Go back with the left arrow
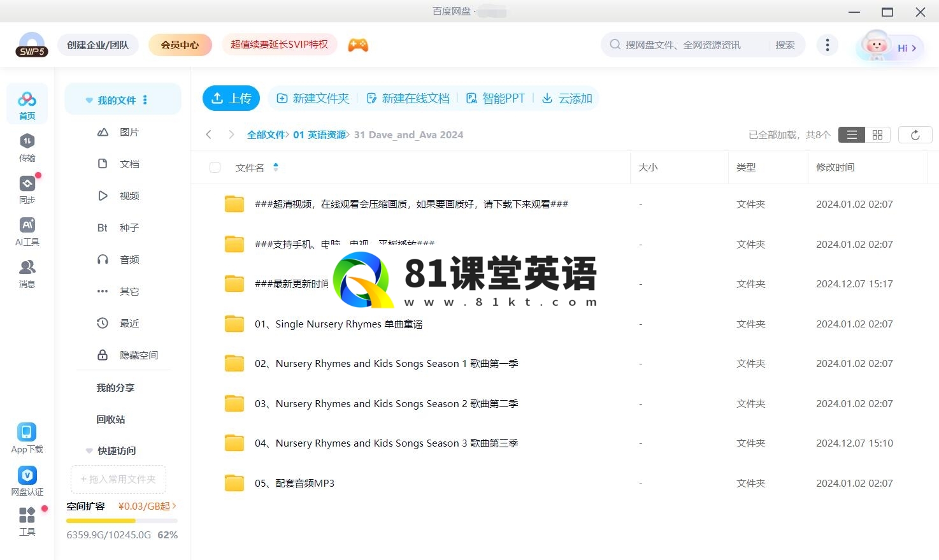 208,134
